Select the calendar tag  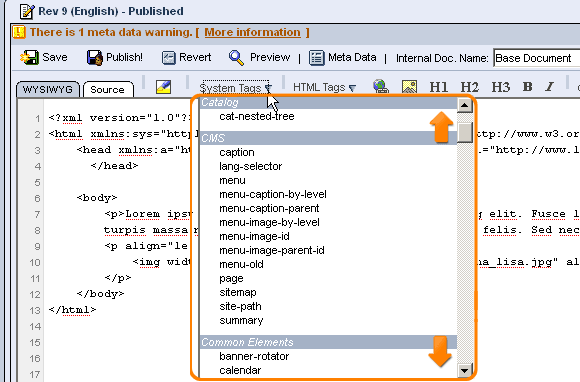tap(240, 371)
